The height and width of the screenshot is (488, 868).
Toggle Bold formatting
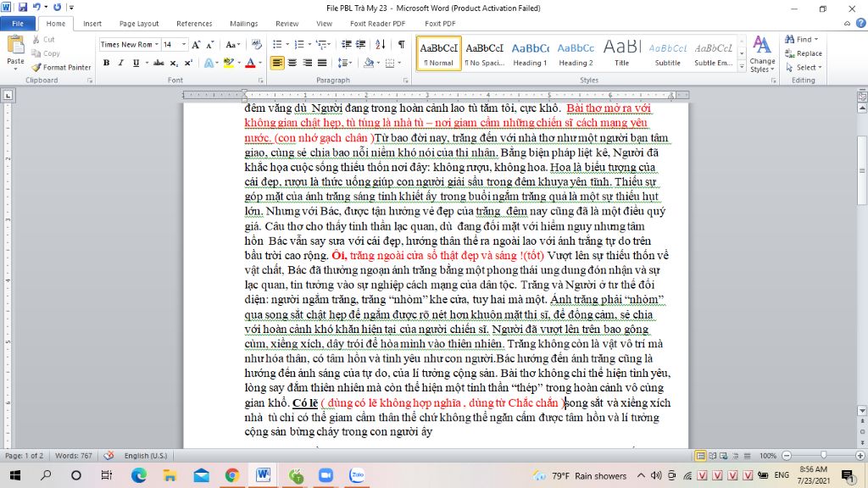(x=106, y=63)
